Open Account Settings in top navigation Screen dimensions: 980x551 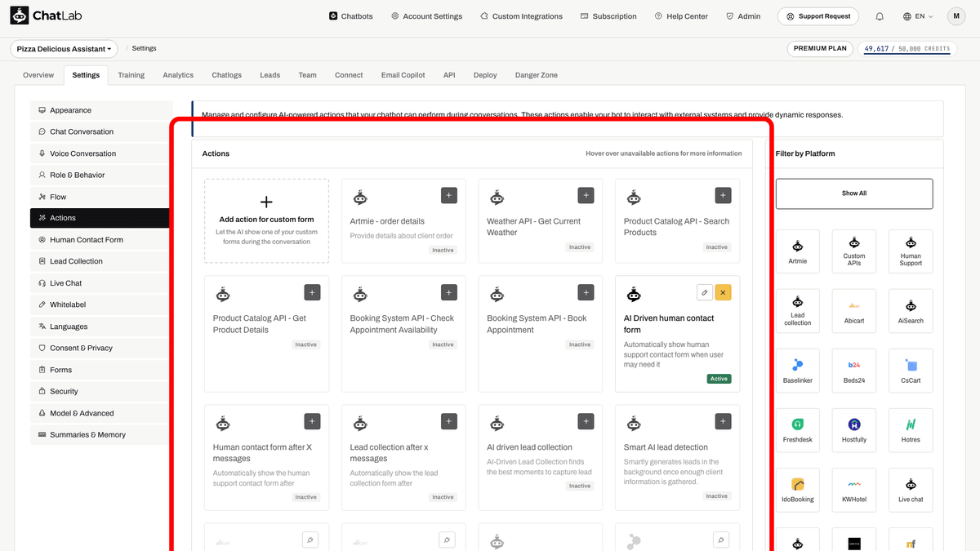(x=426, y=16)
